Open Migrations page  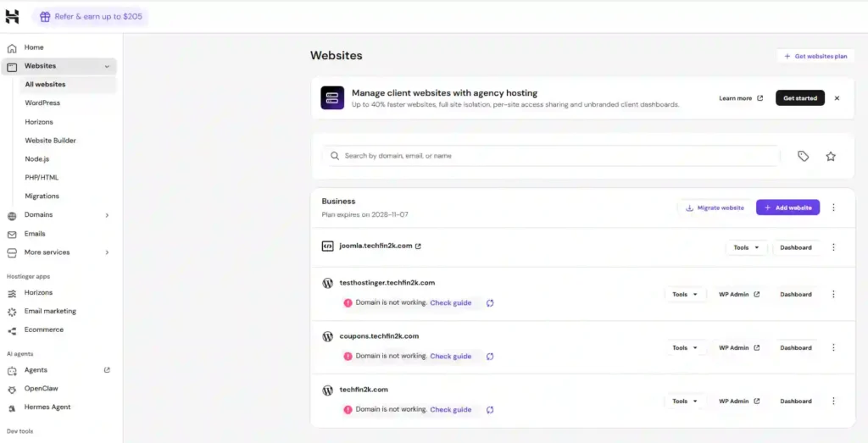(x=42, y=196)
